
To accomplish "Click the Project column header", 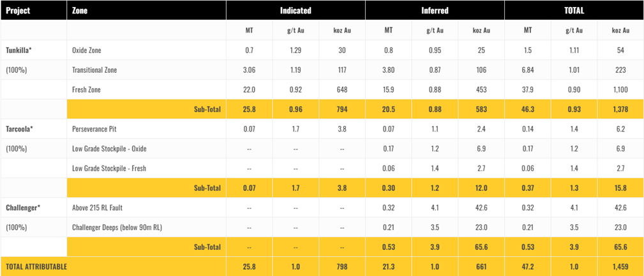I will coord(18,11).
